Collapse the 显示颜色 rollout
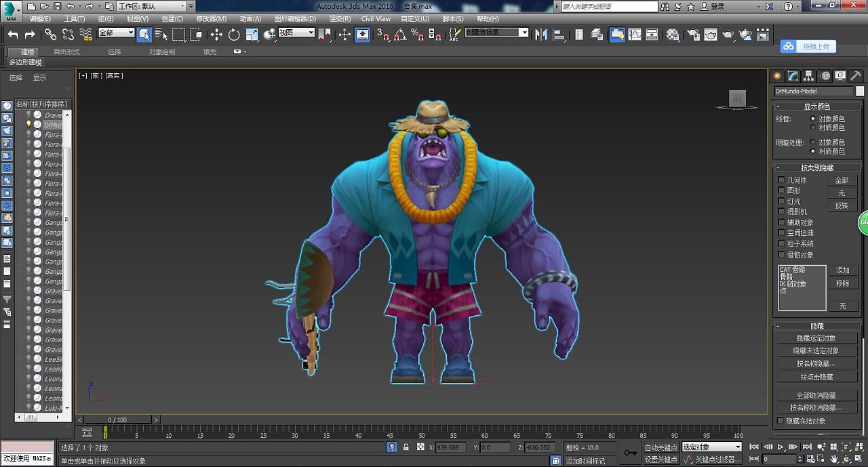 point(817,106)
